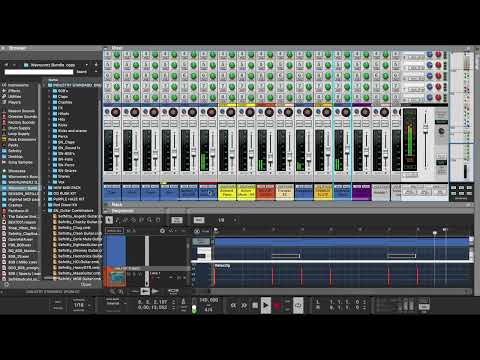Click the tempo value 140.000

point(209,300)
